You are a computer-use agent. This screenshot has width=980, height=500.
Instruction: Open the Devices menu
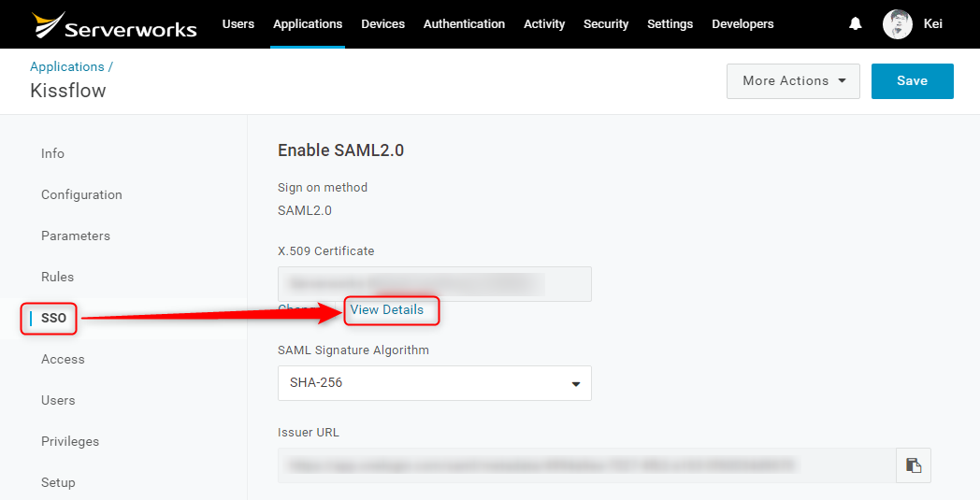(383, 24)
